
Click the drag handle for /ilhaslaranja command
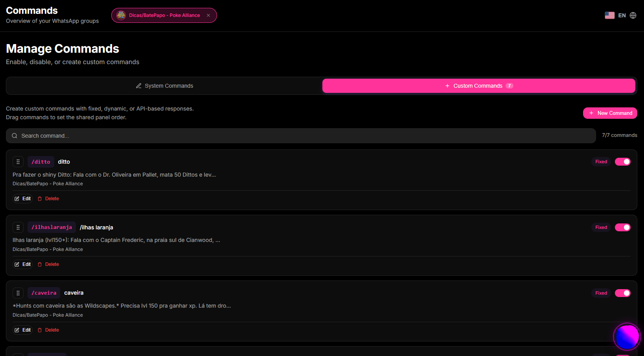[18, 227]
